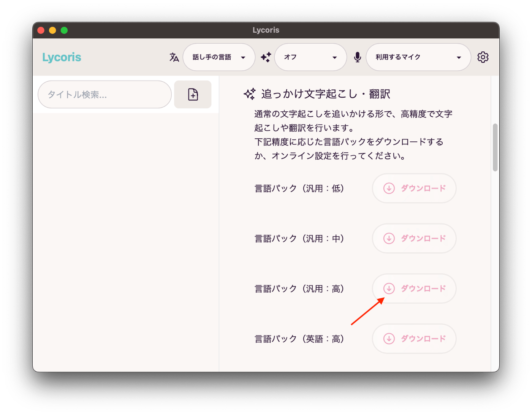Download 言語パック（汎用：低）

tap(414, 188)
